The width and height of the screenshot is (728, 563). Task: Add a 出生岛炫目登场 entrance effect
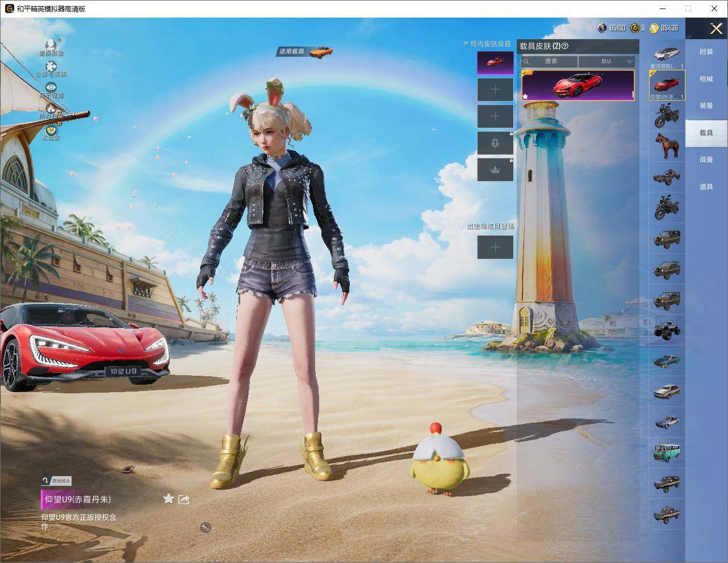pos(495,247)
